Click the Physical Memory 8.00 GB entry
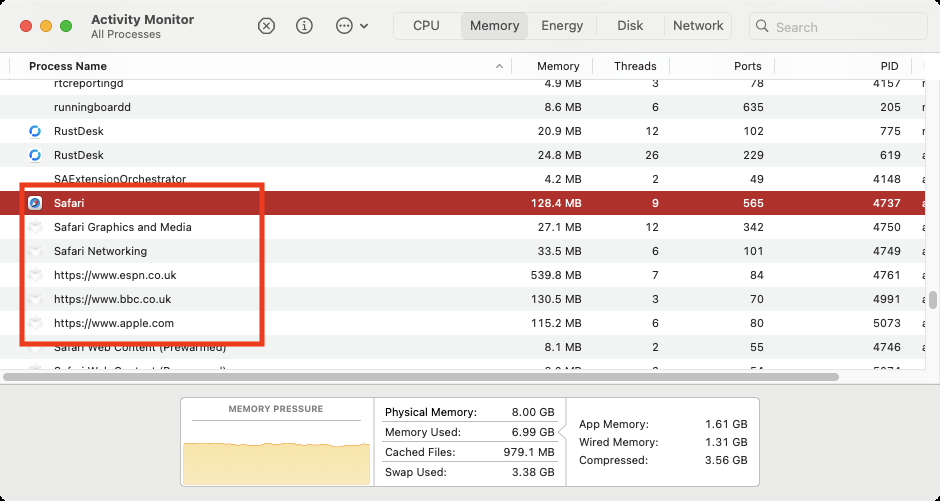 469,412
